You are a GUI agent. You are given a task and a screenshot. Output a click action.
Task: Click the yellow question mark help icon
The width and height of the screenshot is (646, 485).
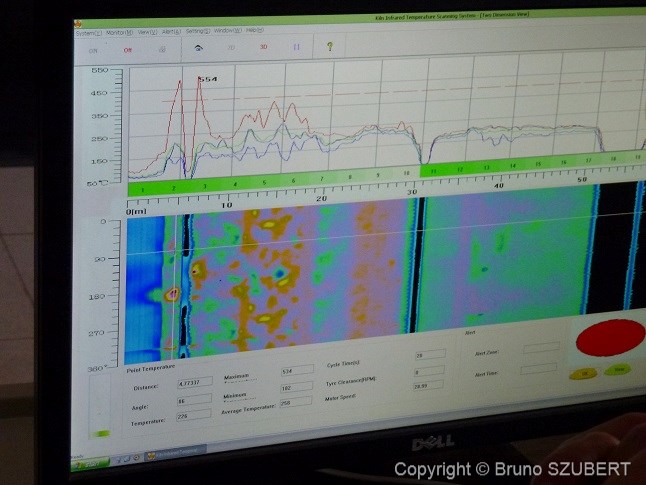[329, 47]
